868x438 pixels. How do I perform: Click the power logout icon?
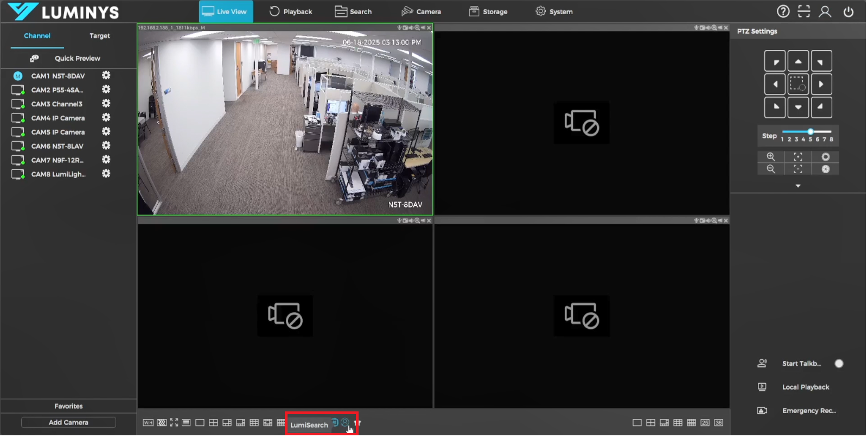(x=848, y=11)
